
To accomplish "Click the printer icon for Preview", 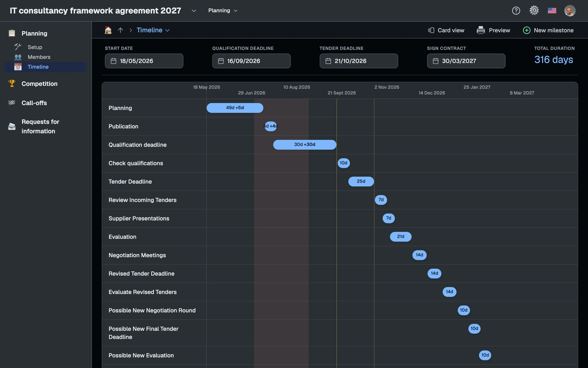I will pyautogui.click(x=481, y=30).
